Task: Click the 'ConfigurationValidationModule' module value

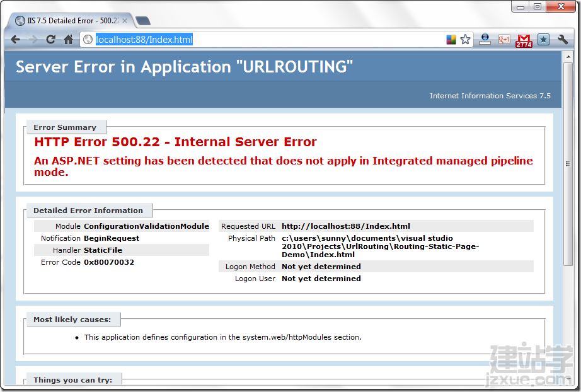Action: [146, 226]
